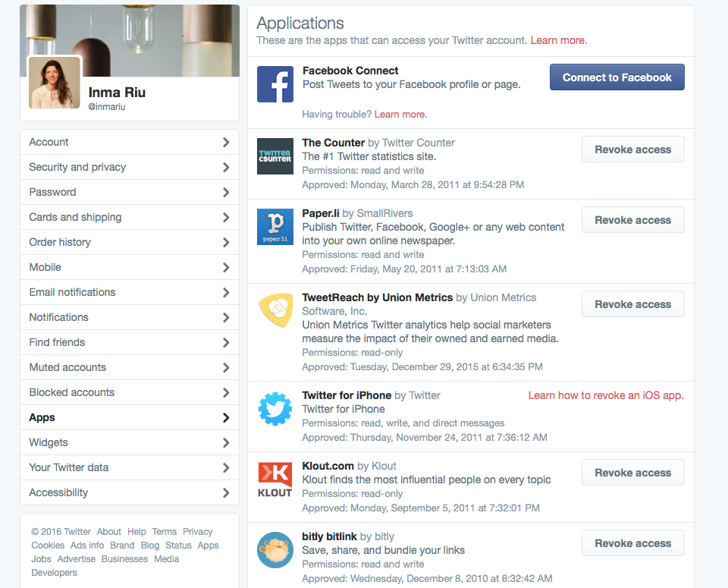The width and height of the screenshot is (728, 588).
Task: Click the Developers footer link
Action: tap(55, 573)
